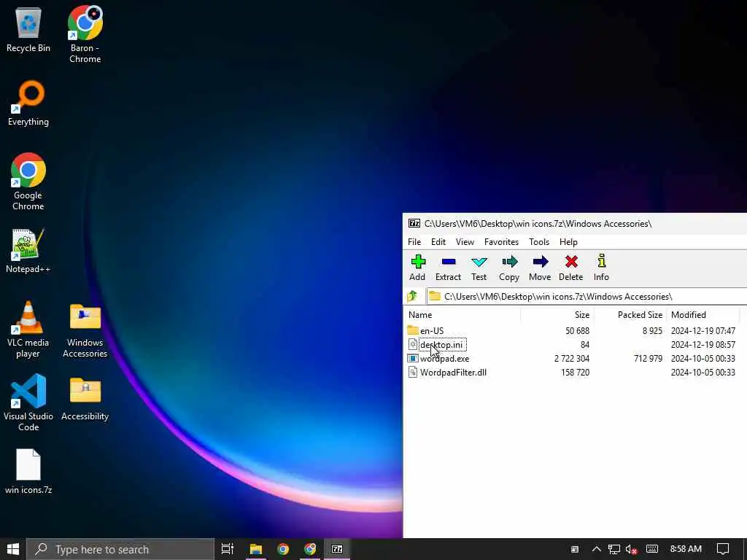
Task: Open the Tools menu
Action: point(539,242)
